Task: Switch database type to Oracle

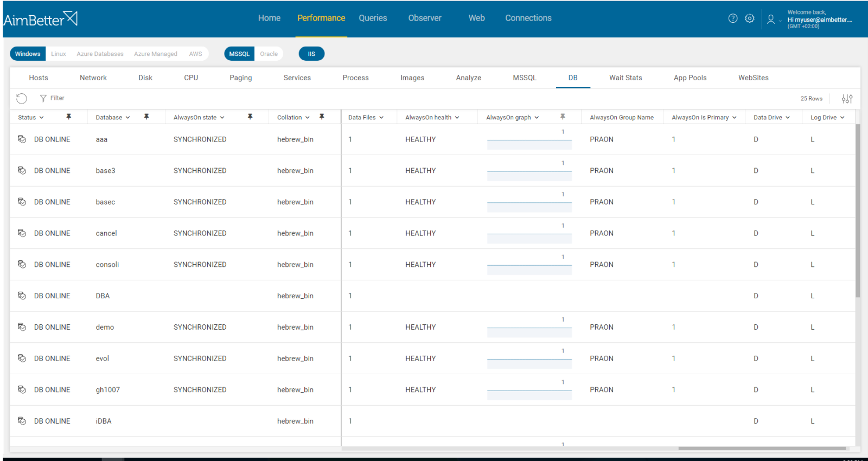Action: tap(269, 54)
